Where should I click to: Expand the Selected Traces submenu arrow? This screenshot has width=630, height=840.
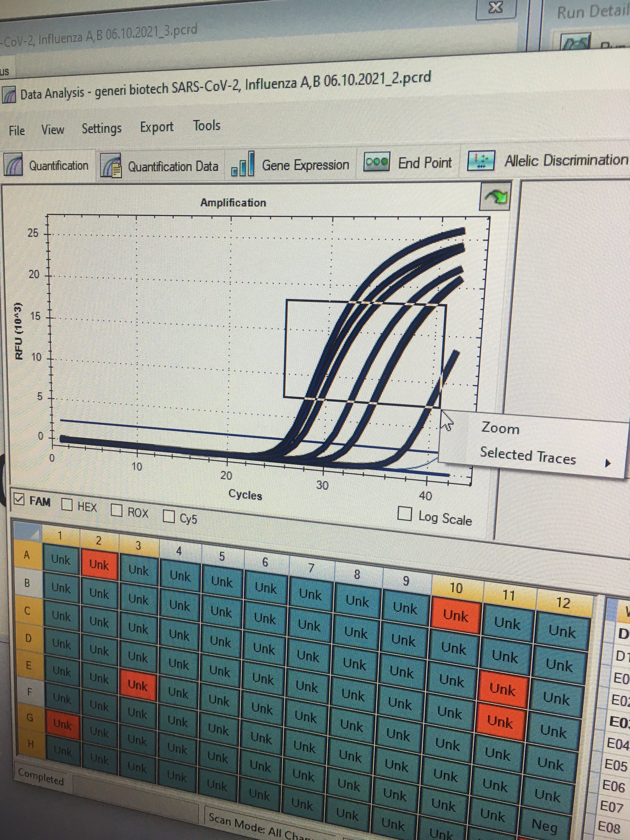click(x=608, y=463)
